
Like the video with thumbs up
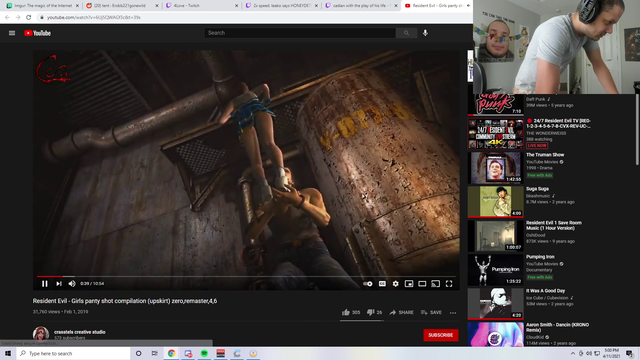(x=351, y=312)
